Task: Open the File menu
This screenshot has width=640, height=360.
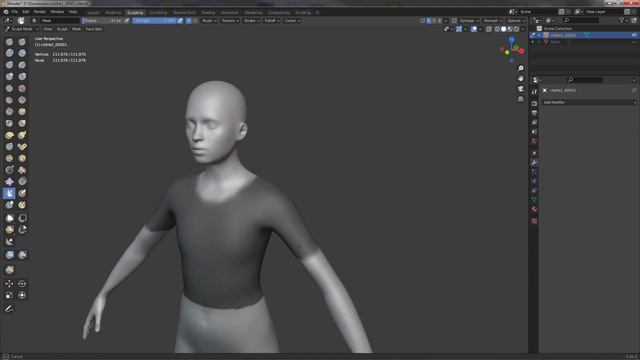Action: coord(15,12)
